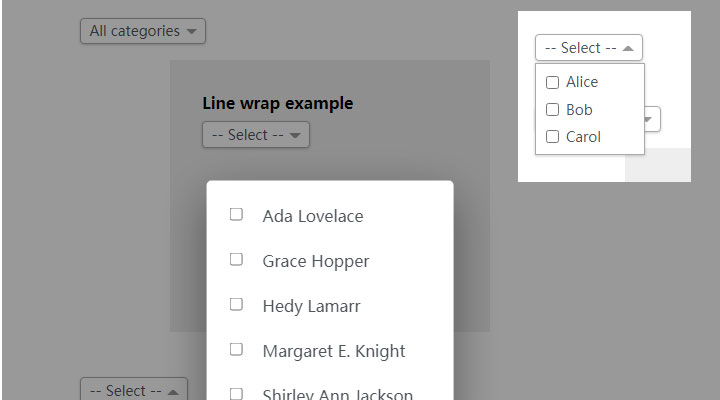Image resolution: width=720 pixels, height=400 pixels.
Task: Open the All categories dropdown
Action: (x=143, y=31)
